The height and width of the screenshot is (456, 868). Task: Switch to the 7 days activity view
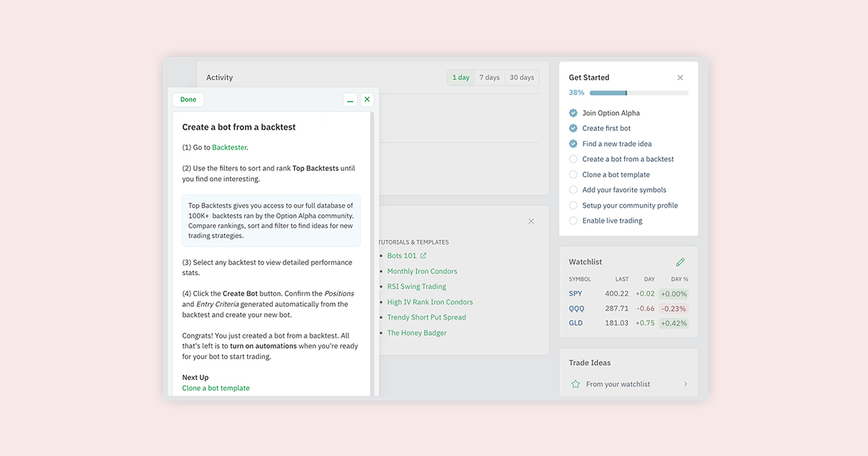point(488,77)
